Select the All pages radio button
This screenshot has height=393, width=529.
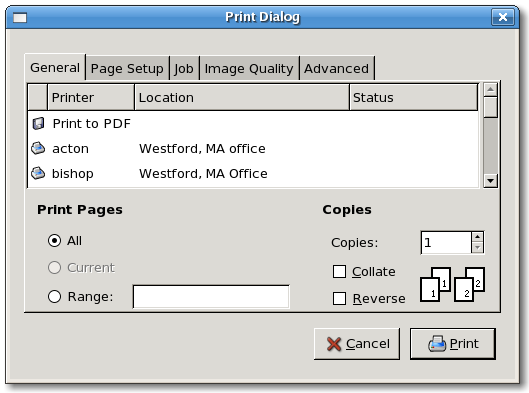click(54, 241)
